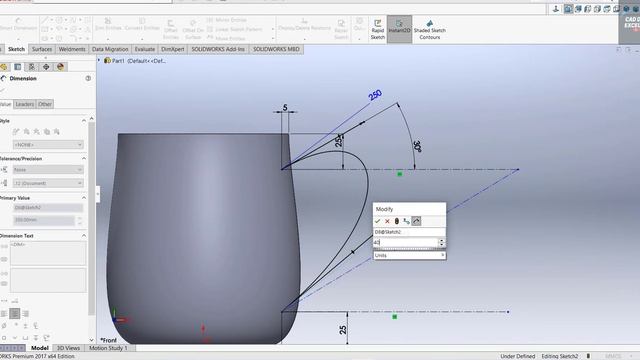Click the 250.00mm primary value field
Viewport: 640px width, 360px height.
point(44,220)
